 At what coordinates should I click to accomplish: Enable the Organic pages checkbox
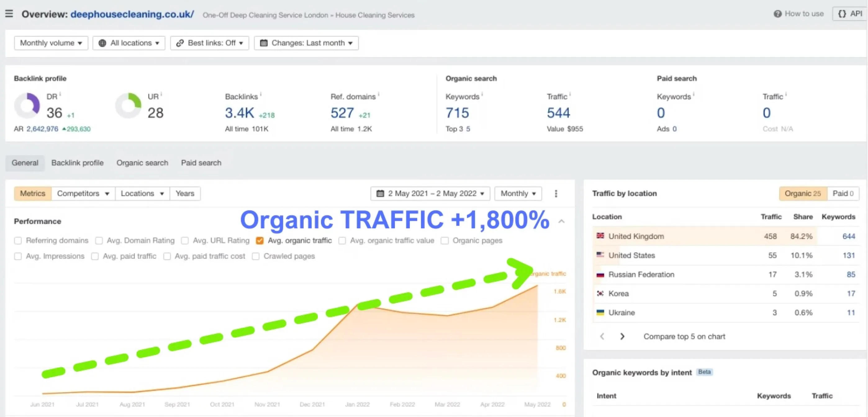click(445, 241)
